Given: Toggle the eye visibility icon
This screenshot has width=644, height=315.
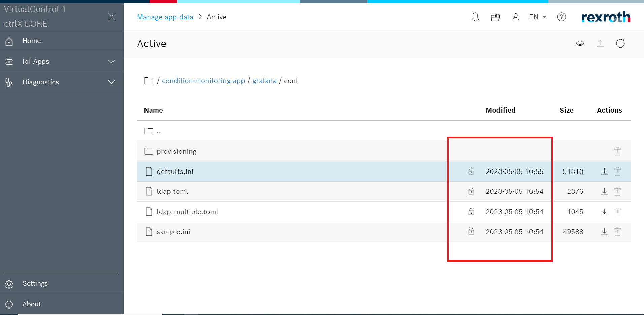Looking at the screenshot, I should tap(580, 43).
